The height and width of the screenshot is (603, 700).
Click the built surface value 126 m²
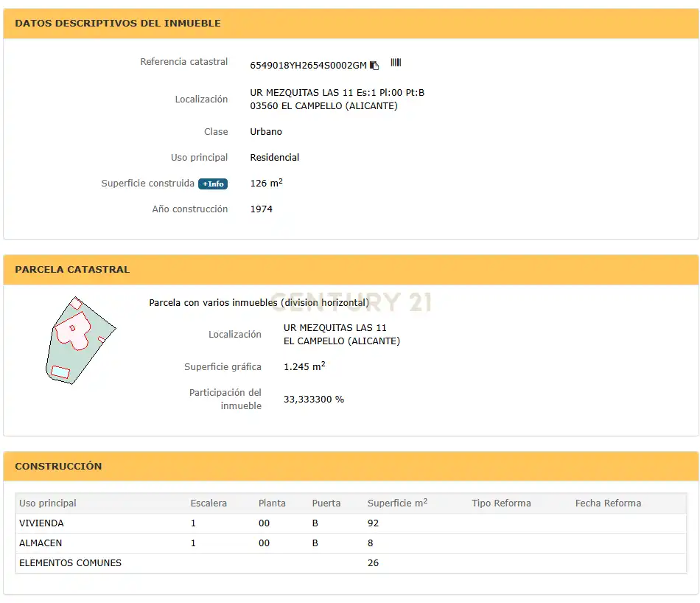click(267, 183)
